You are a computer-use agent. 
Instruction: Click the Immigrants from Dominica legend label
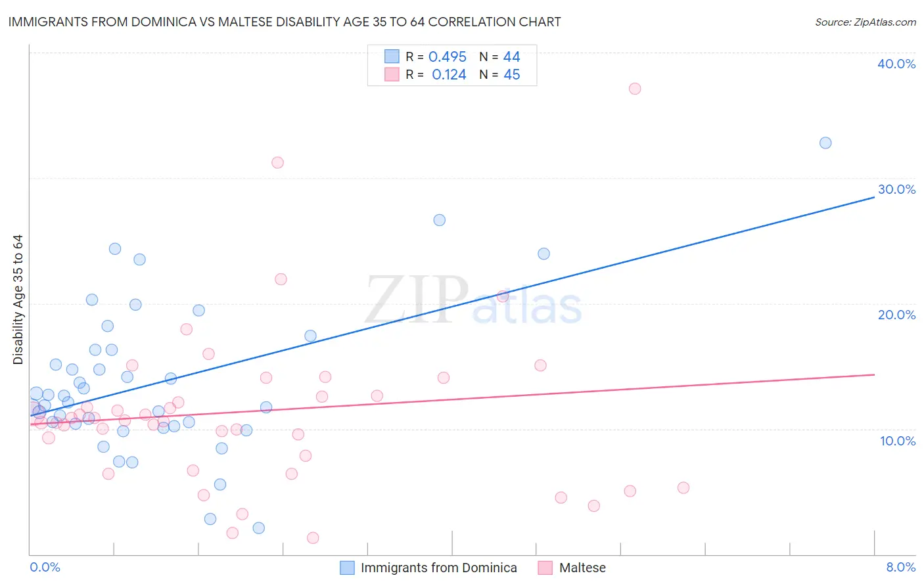[439, 568]
